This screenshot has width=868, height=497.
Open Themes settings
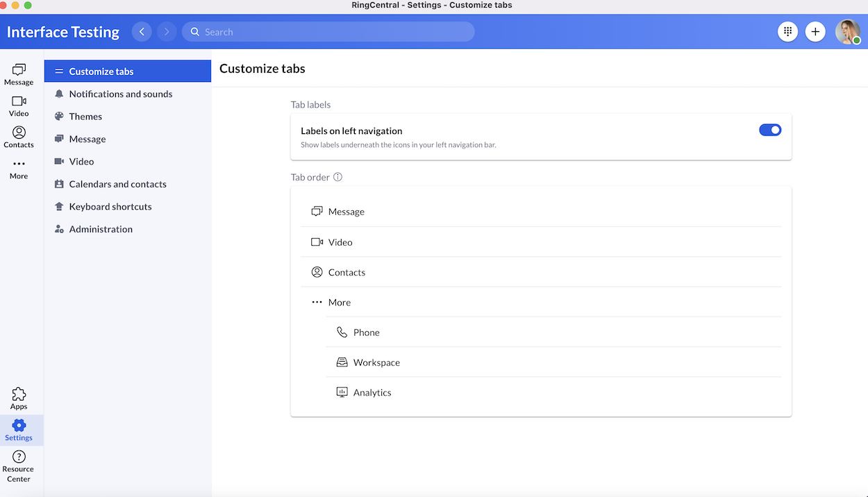click(x=128, y=117)
